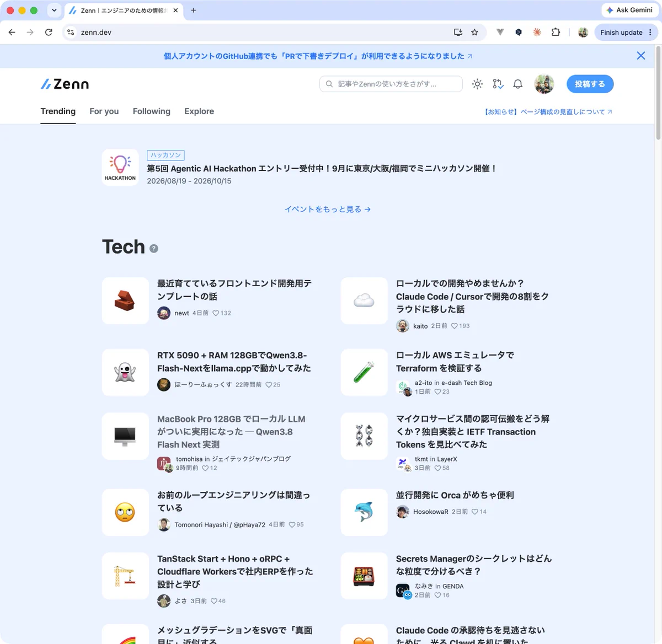The height and width of the screenshot is (644, 662).
Task: Open the bento box icon article thumbnail
Action: point(364,576)
